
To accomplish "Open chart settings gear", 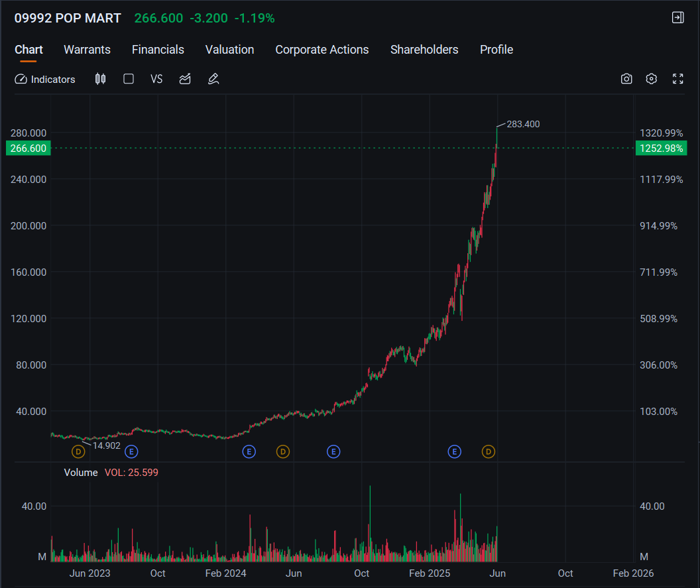I will tap(652, 79).
